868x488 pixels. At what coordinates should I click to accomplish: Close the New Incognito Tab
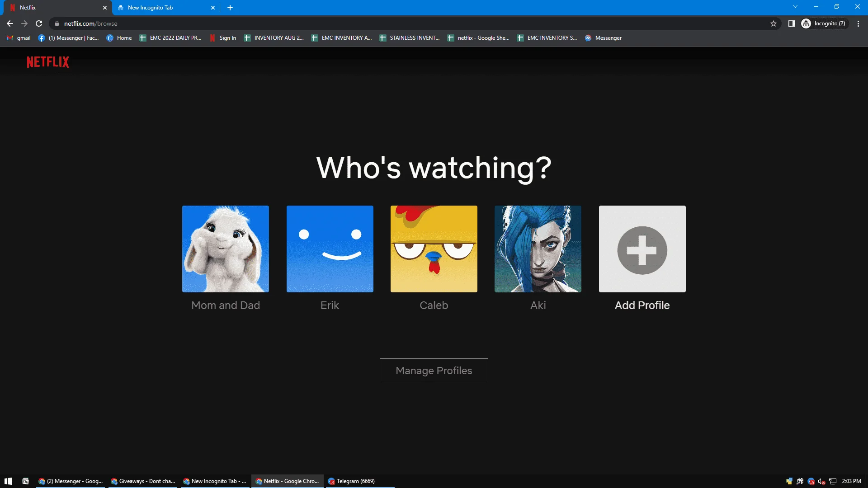[x=213, y=8]
